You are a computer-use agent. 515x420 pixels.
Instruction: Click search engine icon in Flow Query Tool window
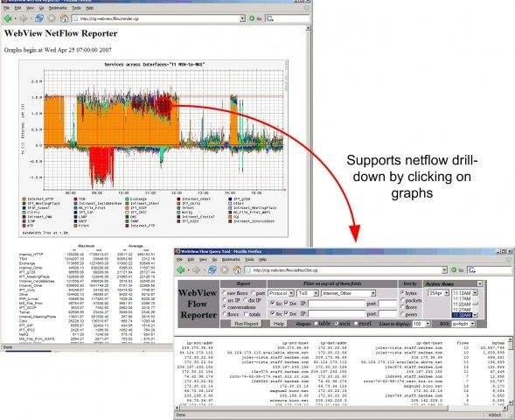pos(472,270)
